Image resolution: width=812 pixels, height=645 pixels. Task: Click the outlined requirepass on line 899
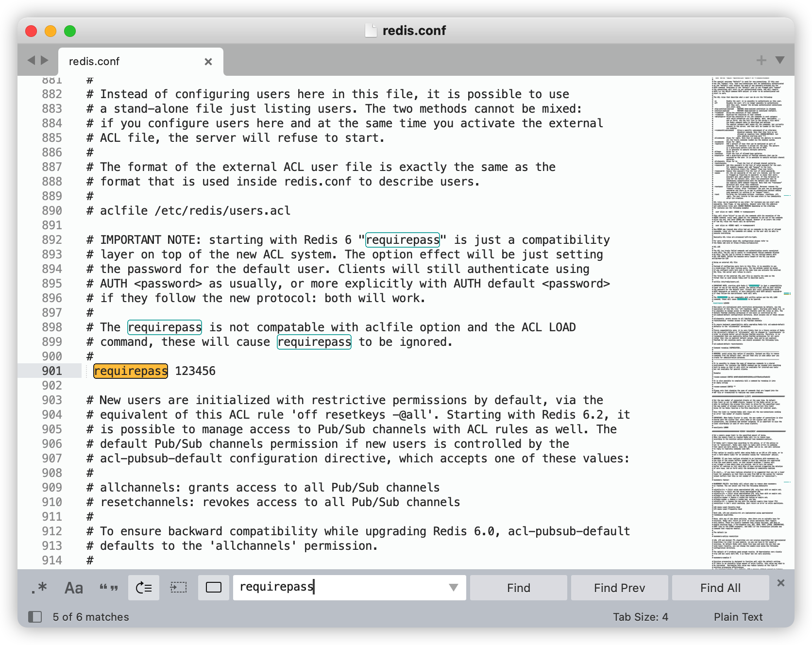tap(314, 342)
